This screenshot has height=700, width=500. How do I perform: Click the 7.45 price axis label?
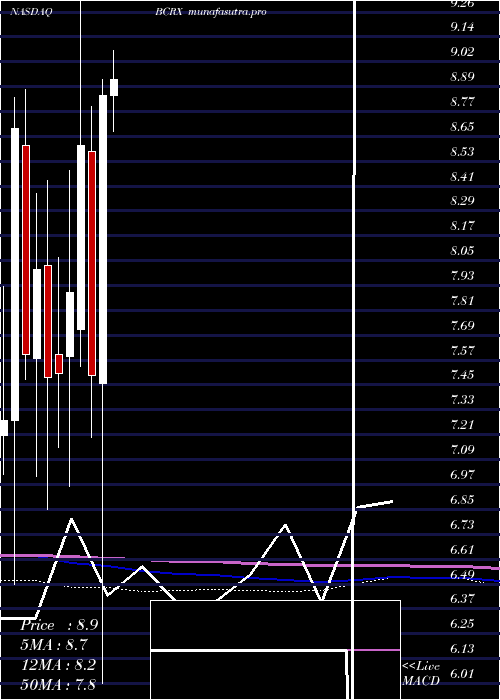tap(462, 375)
